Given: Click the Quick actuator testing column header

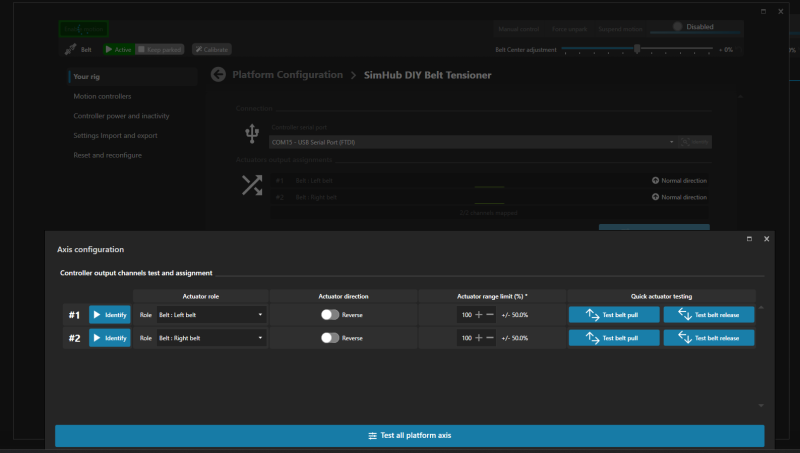Looking at the screenshot, I should (661, 296).
